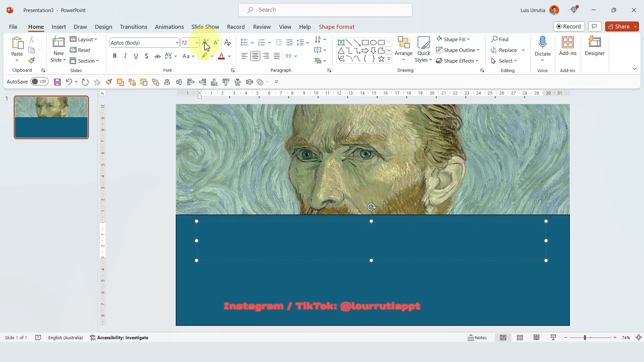Click the Clear All Formatting icon
Image resolution: width=644 pixels, height=362 pixels.
pos(227,43)
